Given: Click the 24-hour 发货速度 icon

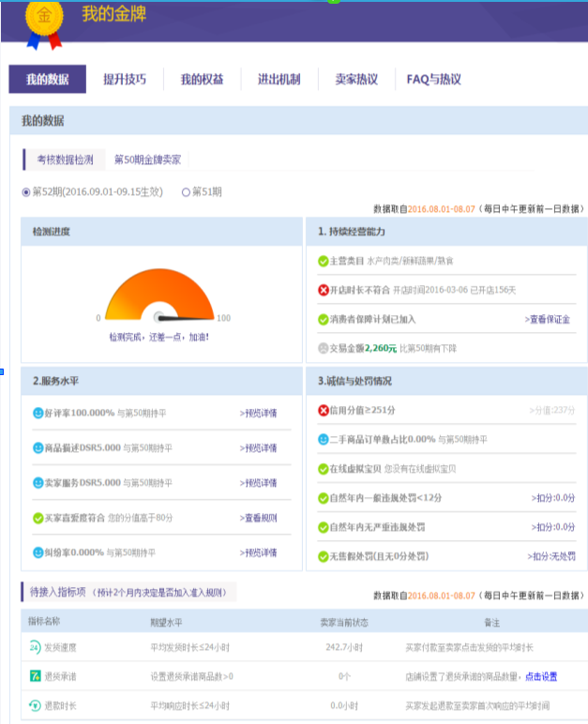Looking at the screenshot, I should tap(34, 647).
